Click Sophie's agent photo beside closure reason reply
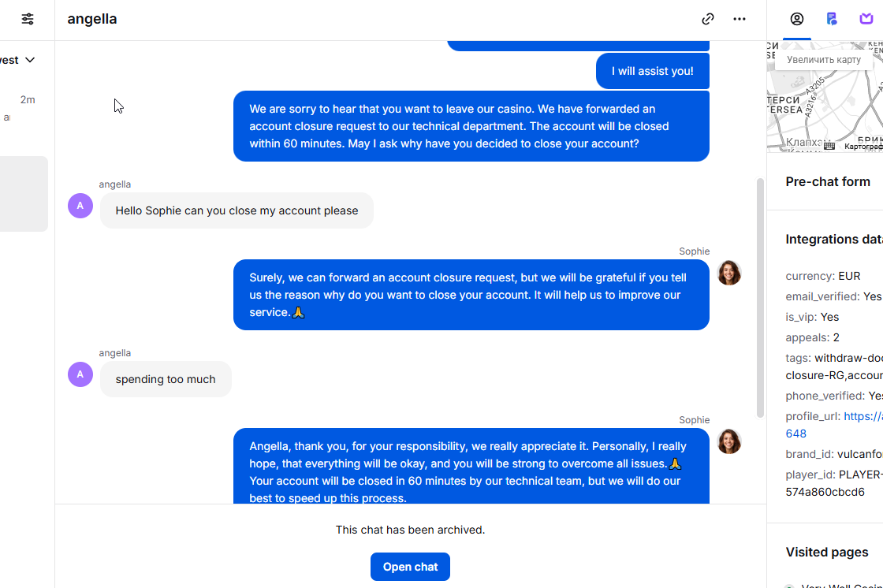Screen dimensions: 883x588 pos(728,274)
